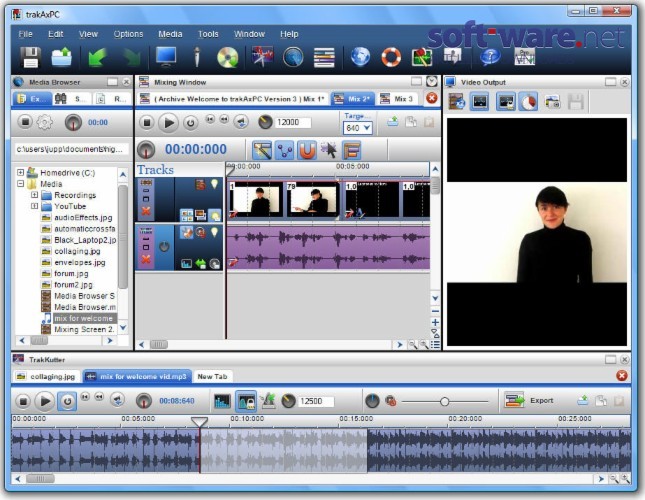This screenshot has width=645, height=500.
Task: Click Stop in the Media Browser preview
Action: pyautogui.click(x=25, y=122)
